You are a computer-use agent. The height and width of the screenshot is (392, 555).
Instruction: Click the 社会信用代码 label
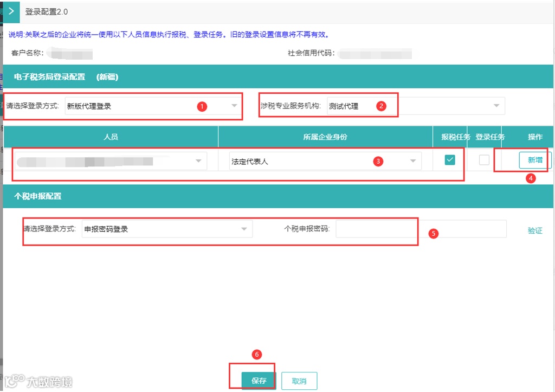[311, 53]
